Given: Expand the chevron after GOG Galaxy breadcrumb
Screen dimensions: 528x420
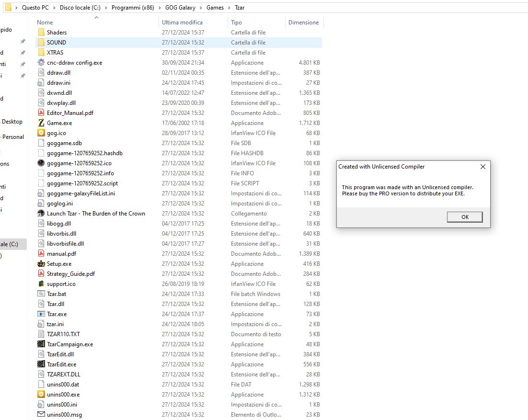Looking at the screenshot, I should coord(201,8).
